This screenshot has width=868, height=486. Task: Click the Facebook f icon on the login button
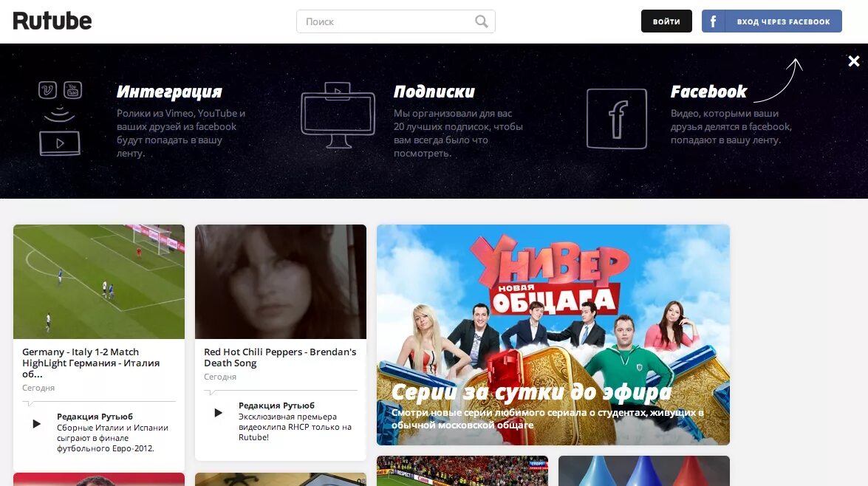[713, 21]
